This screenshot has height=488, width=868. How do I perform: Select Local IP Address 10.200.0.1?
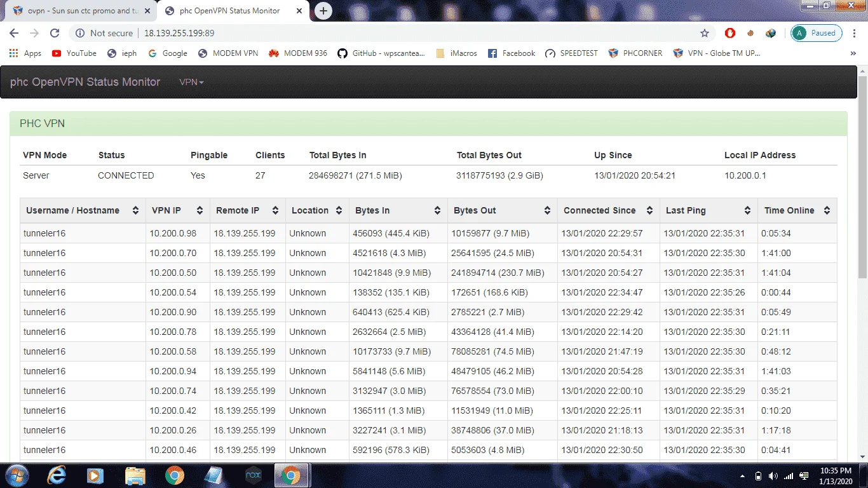click(745, 175)
